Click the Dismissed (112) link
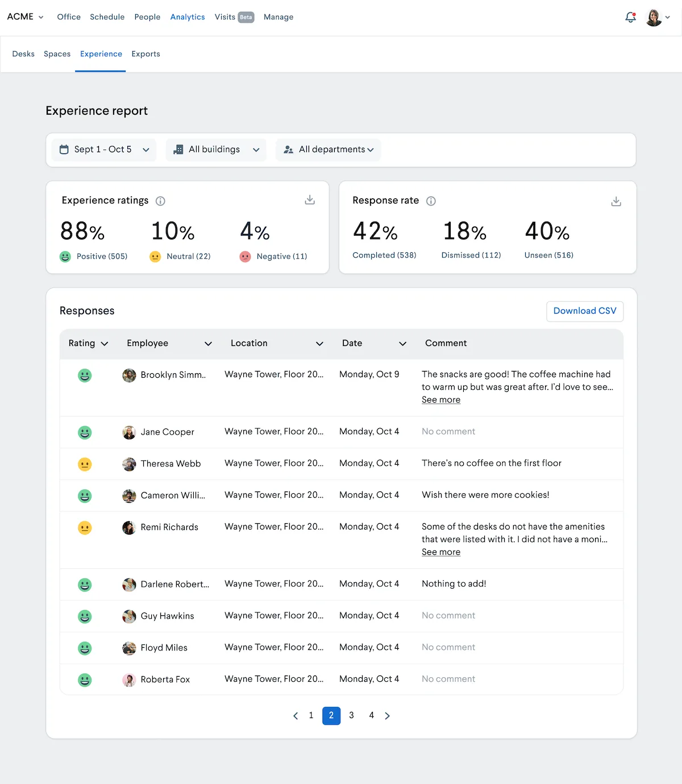Viewport: 682px width, 784px height. point(471,256)
